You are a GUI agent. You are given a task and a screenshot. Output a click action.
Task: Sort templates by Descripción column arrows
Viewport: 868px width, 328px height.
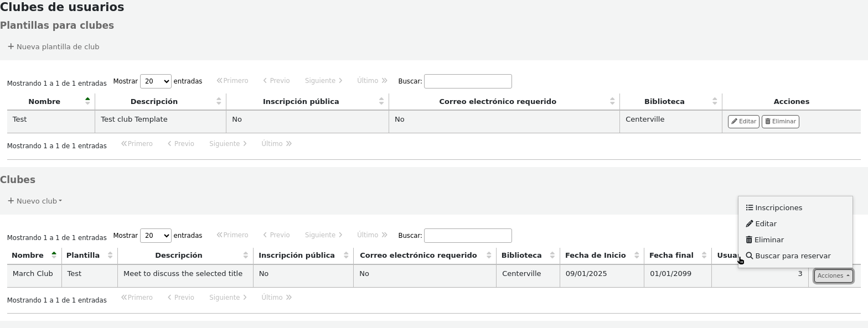tap(219, 101)
